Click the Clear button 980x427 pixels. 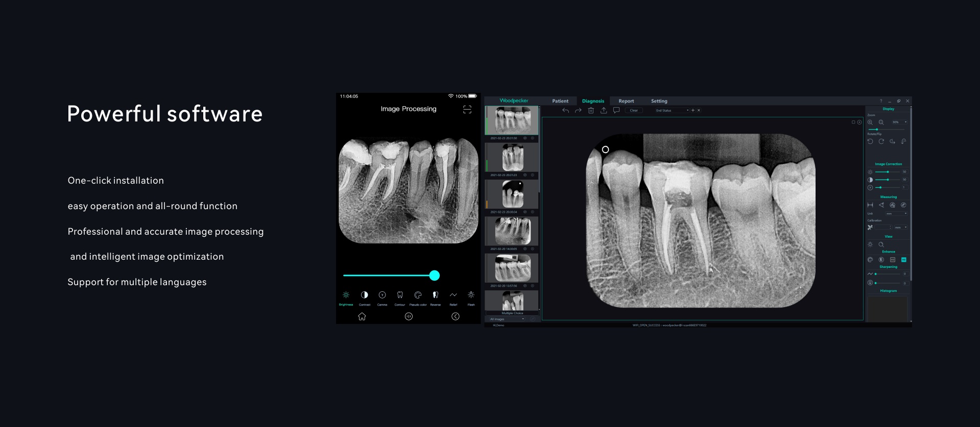pyautogui.click(x=634, y=110)
